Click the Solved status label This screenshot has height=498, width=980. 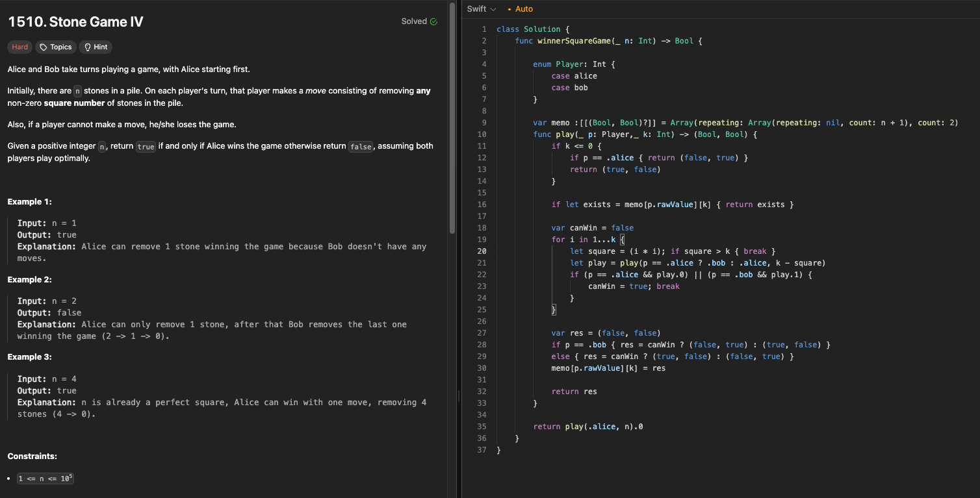click(414, 21)
